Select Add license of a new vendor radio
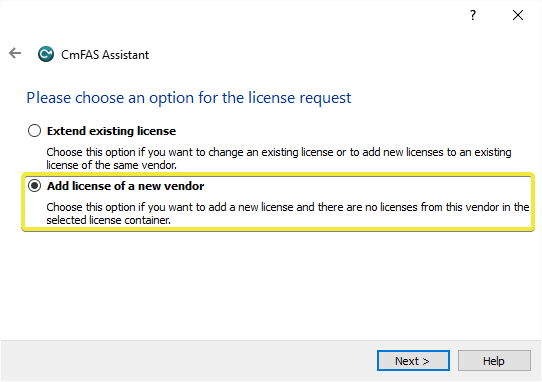This screenshot has height=382, width=542. pos(34,186)
